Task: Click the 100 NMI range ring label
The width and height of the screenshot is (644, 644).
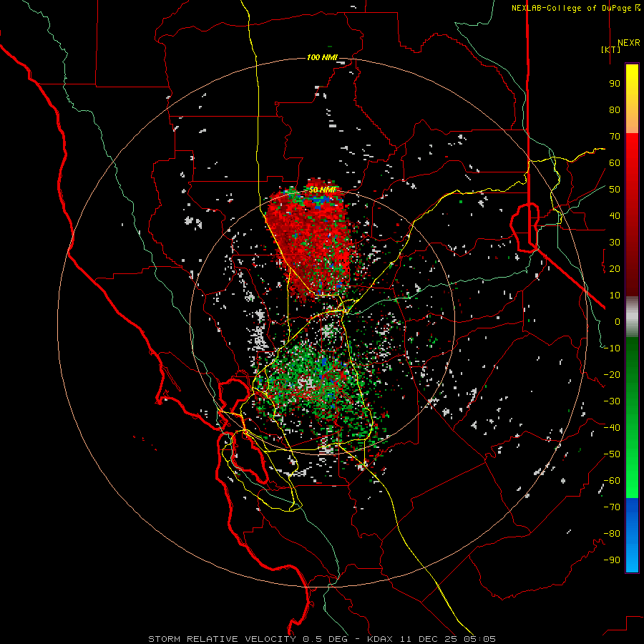Action: coord(322,57)
